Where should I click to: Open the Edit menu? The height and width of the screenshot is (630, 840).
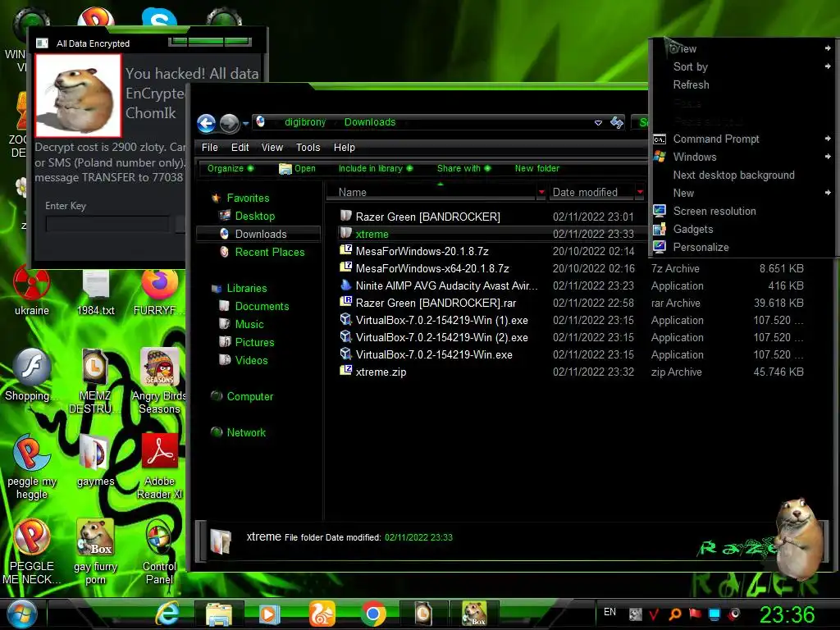tap(240, 148)
